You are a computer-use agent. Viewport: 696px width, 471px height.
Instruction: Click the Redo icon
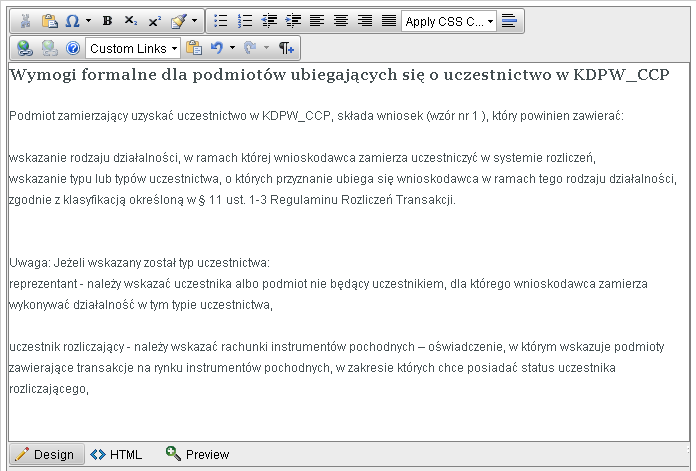250,48
